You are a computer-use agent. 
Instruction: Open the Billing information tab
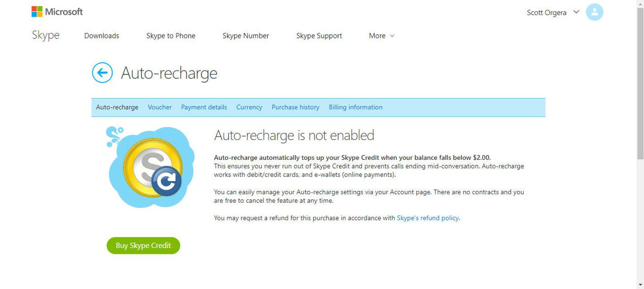click(356, 107)
